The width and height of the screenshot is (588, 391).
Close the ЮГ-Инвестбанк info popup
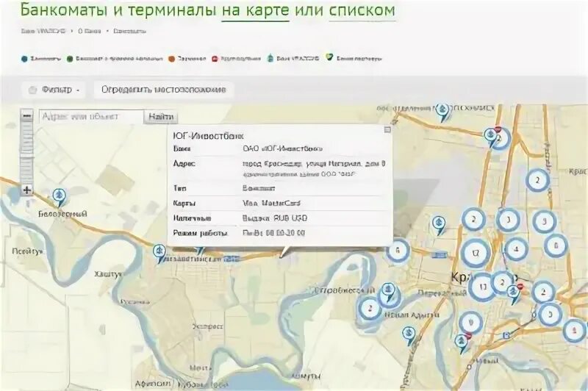(x=387, y=129)
